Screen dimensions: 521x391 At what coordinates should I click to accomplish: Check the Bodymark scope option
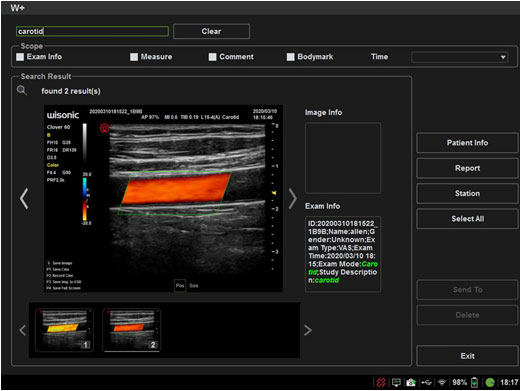[291, 57]
